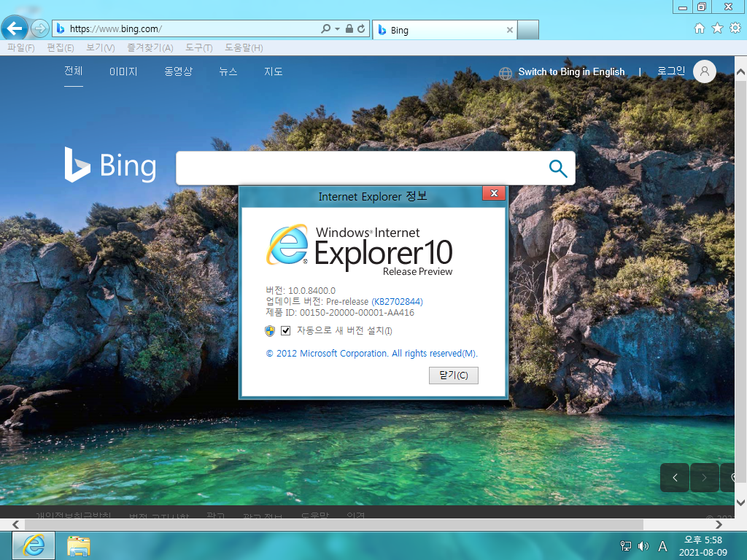Click the product ID 00150-20000-00001-AA416 text
This screenshot has width=747, height=560.
pyautogui.click(x=357, y=312)
